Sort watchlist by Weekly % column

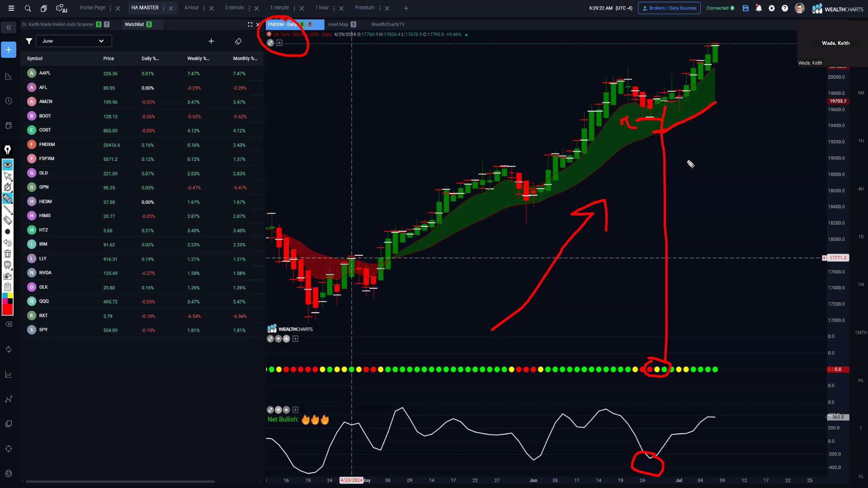(198, 59)
